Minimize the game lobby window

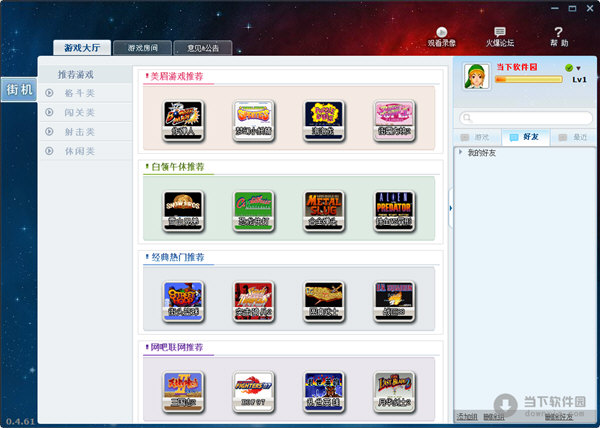click(x=554, y=8)
